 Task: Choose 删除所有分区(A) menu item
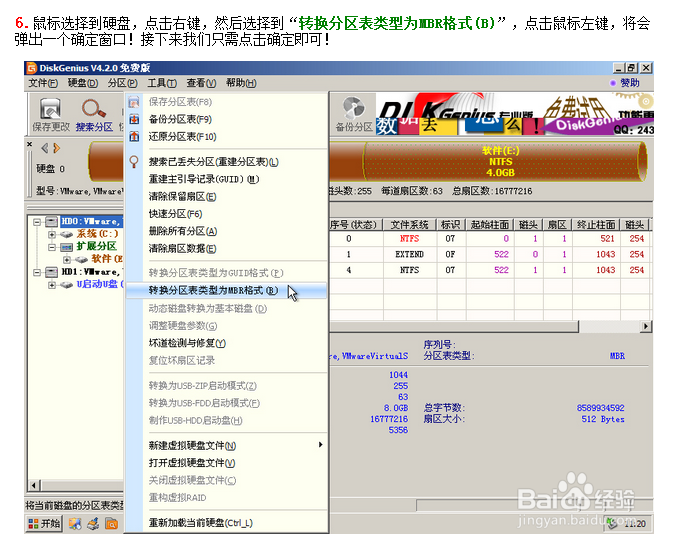226,231
